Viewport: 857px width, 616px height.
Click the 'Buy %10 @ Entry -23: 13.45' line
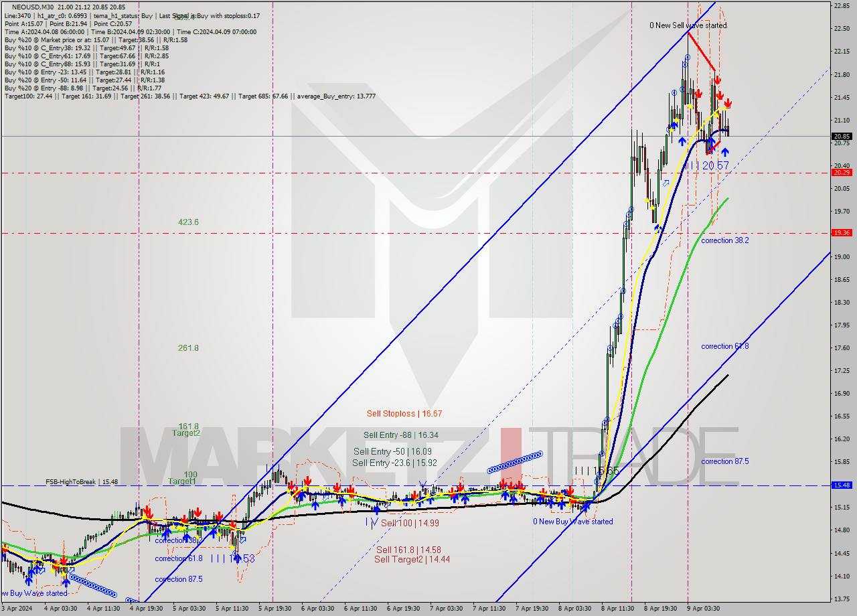tap(84, 72)
